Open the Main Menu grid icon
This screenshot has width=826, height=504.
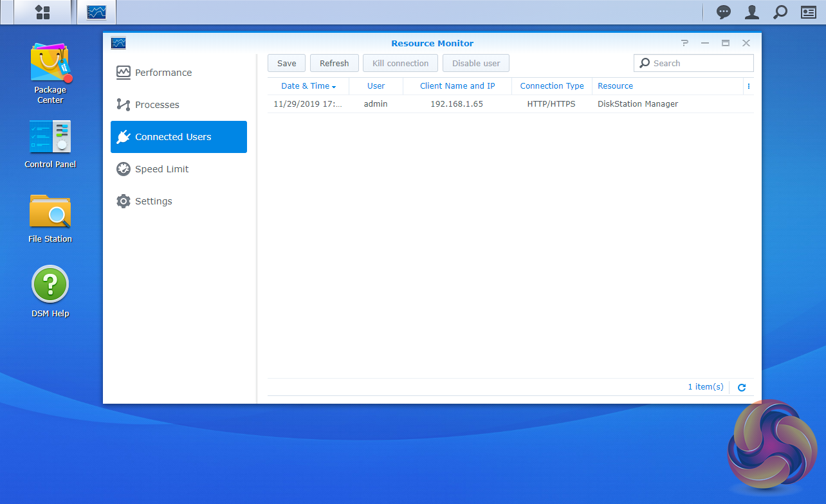[x=42, y=12]
